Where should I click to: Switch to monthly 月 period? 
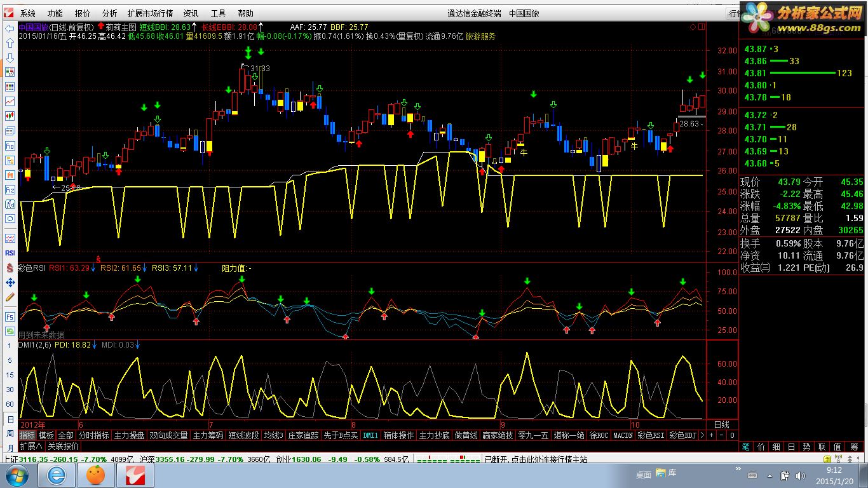click(x=10, y=447)
